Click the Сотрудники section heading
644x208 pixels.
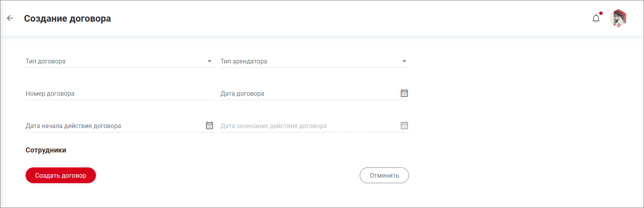46,150
